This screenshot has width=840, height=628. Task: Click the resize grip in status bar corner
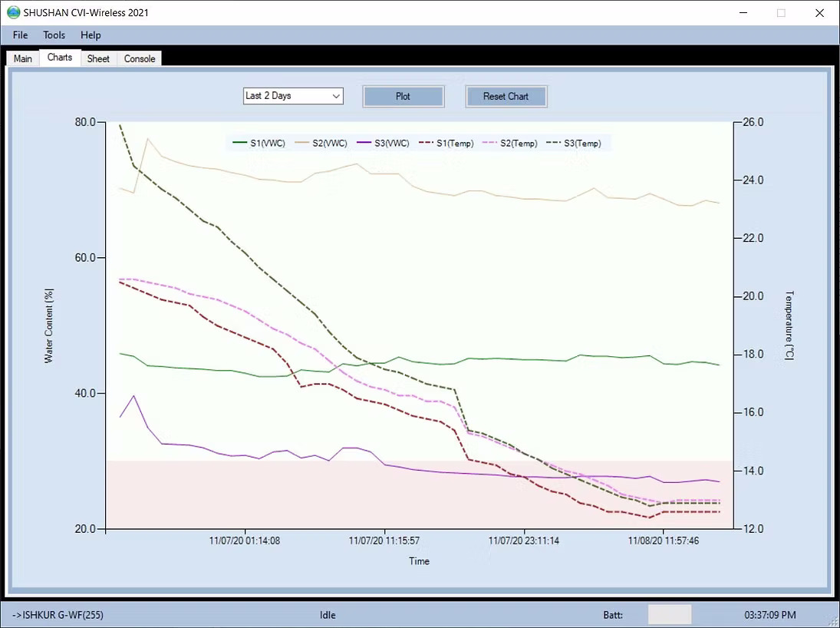tap(833, 621)
